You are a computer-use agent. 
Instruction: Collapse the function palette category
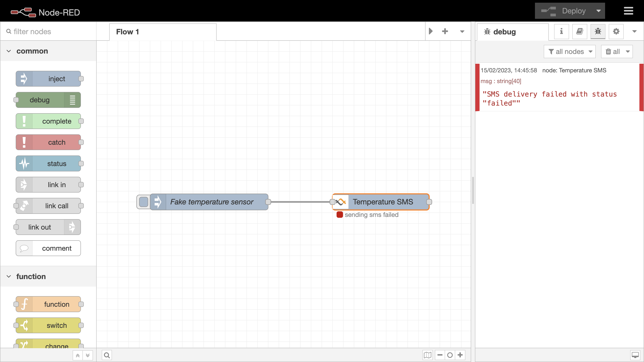9,276
